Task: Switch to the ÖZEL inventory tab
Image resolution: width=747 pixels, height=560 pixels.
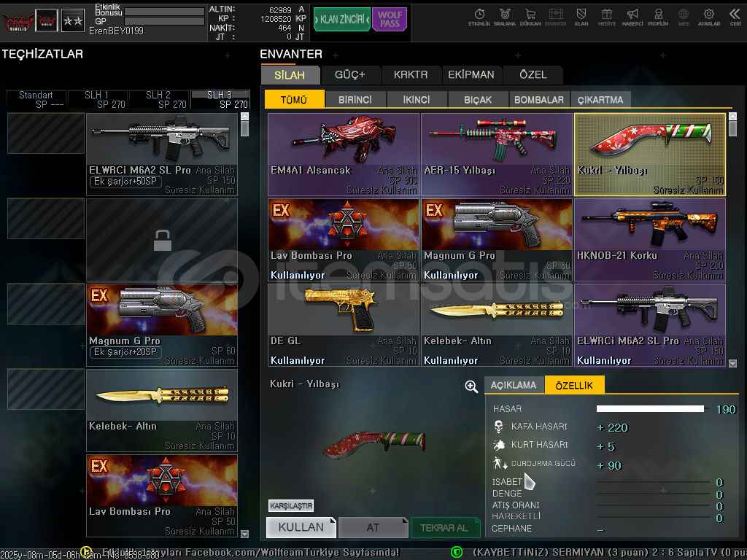Action: click(533, 75)
